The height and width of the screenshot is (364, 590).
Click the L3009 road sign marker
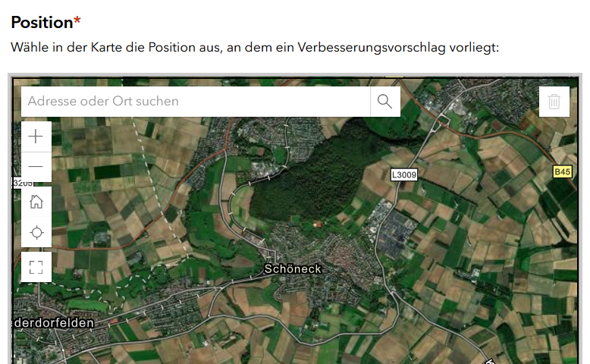point(403,174)
